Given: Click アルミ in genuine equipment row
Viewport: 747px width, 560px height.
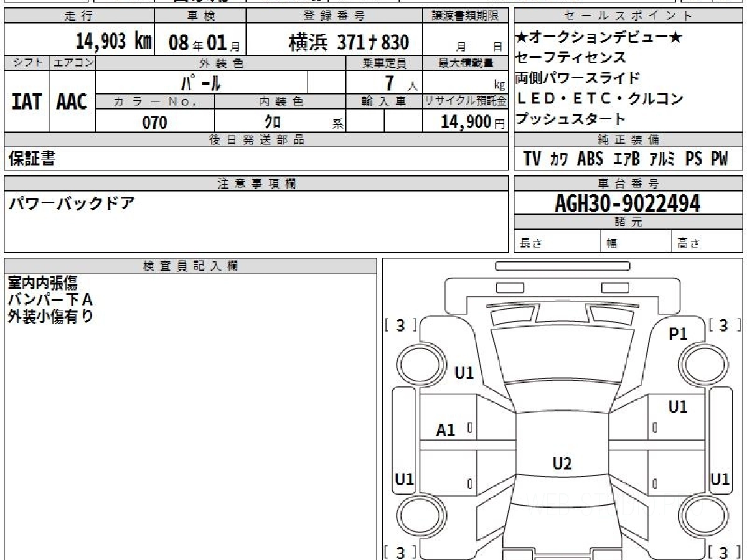Looking at the screenshot, I should click(x=663, y=159).
